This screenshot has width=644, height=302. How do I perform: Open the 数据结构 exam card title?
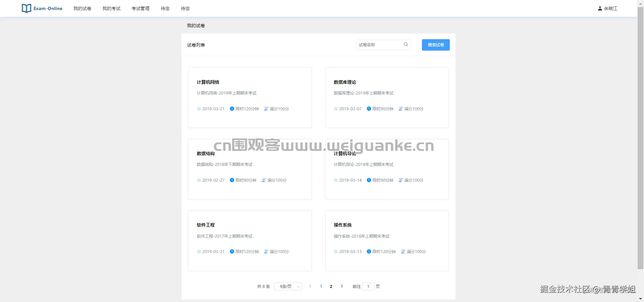tap(206, 154)
